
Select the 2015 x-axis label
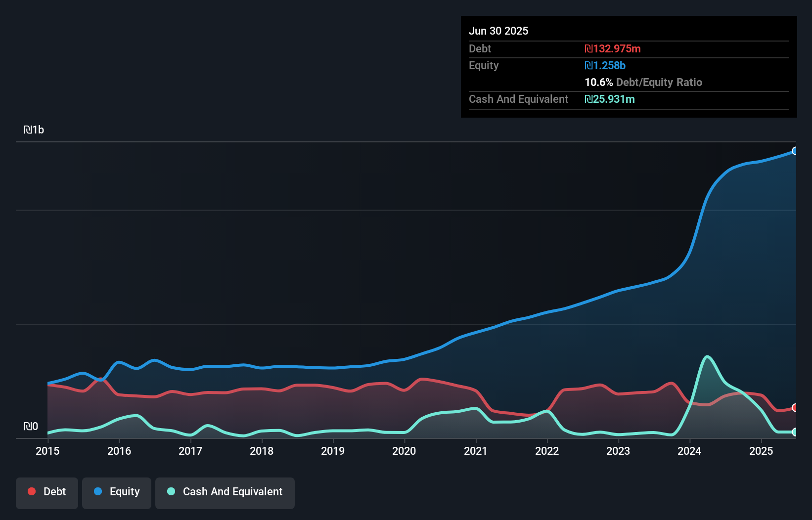47,451
